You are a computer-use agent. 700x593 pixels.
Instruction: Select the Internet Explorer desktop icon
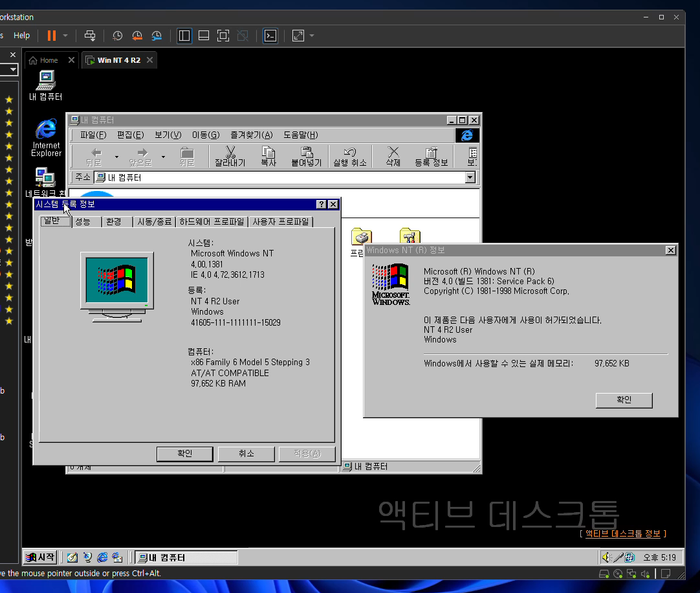(46, 138)
